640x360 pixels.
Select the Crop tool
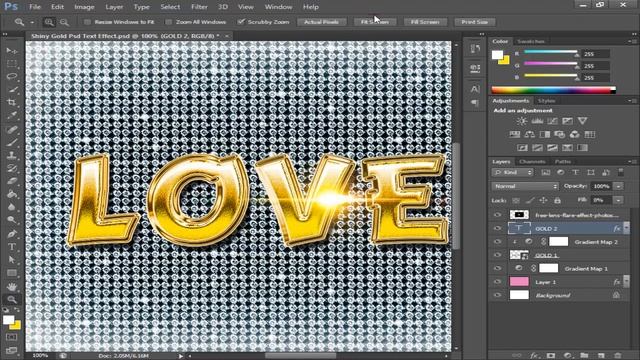pyautogui.click(x=11, y=102)
